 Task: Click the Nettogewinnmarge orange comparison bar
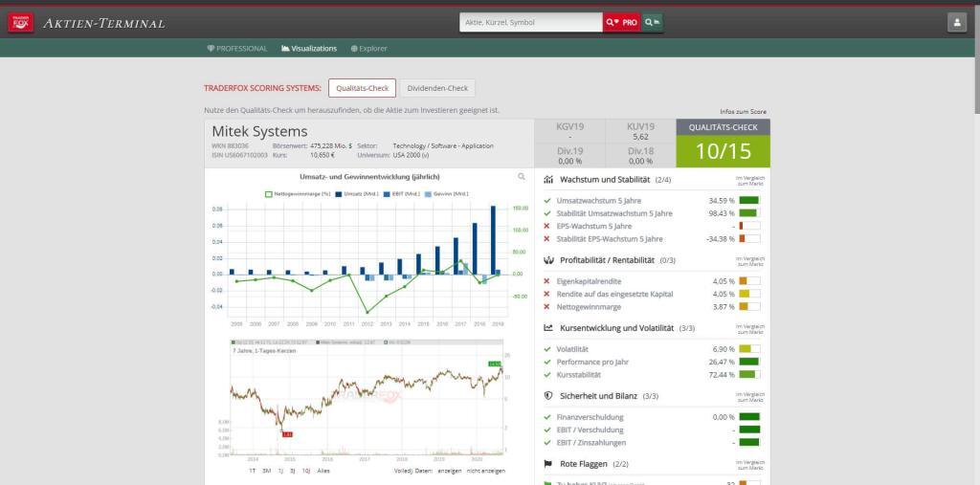[749, 307]
